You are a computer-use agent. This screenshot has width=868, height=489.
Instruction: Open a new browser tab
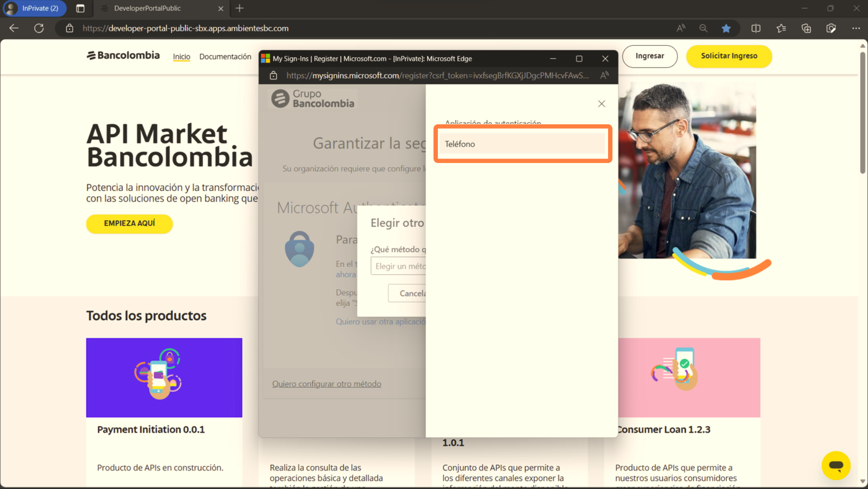[x=240, y=8]
